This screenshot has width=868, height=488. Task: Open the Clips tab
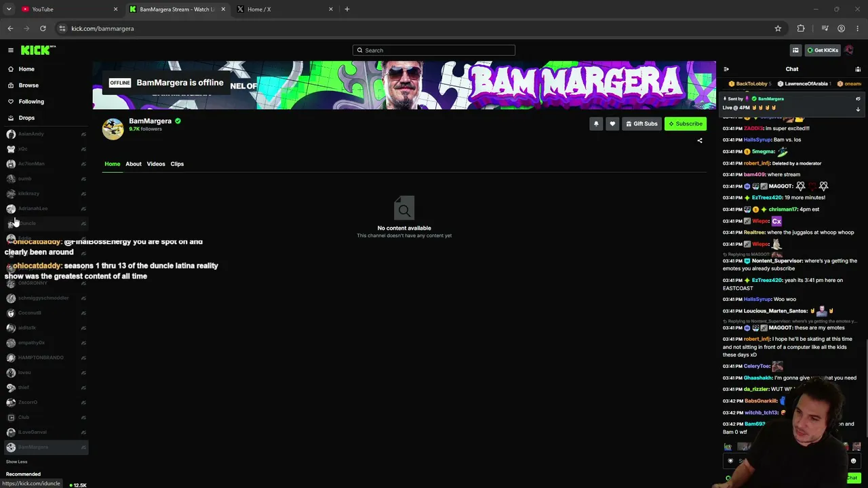177,164
